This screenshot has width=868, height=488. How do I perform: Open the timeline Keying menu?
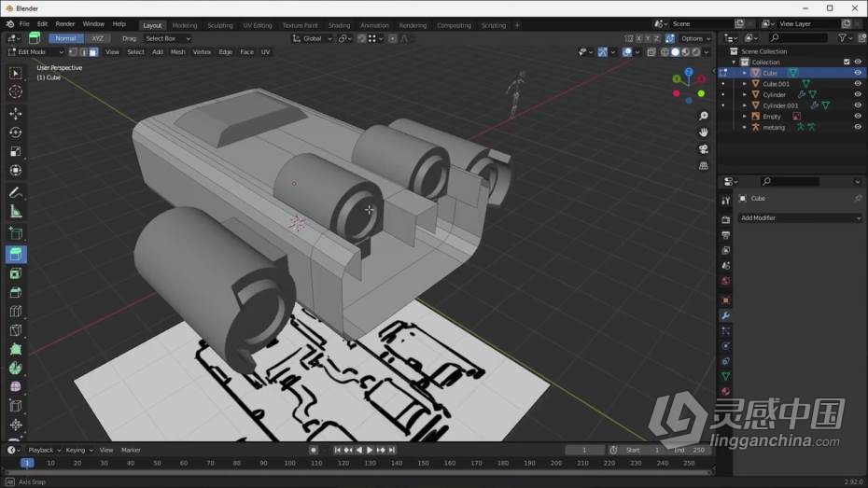tap(78, 451)
